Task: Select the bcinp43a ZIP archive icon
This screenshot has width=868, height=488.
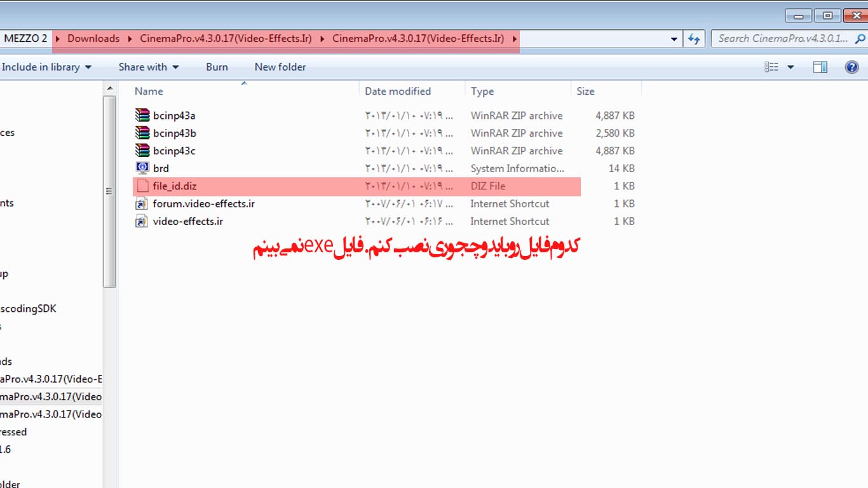Action: [x=142, y=115]
